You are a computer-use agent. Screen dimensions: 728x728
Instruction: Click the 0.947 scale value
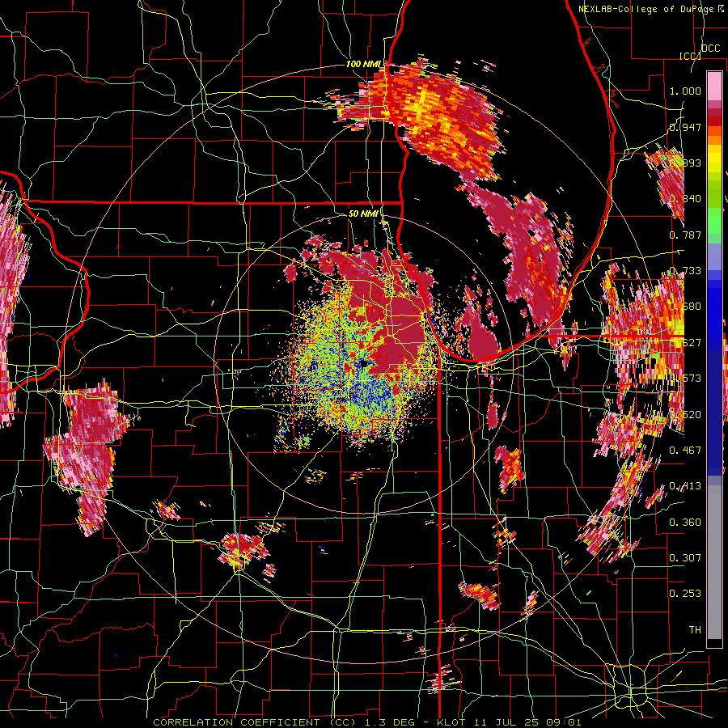pos(685,127)
